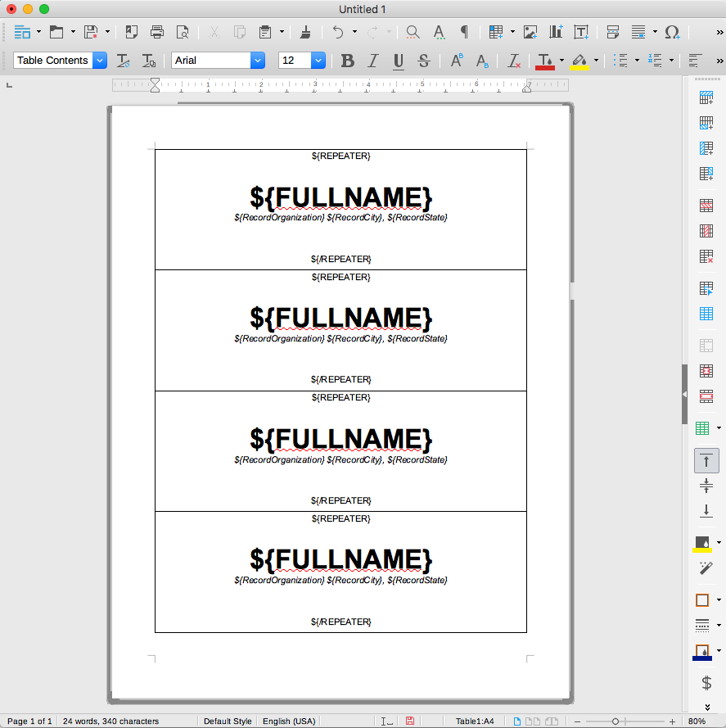Click the Table1:A4 cell reference
The image size is (726, 728).
[x=475, y=721]
